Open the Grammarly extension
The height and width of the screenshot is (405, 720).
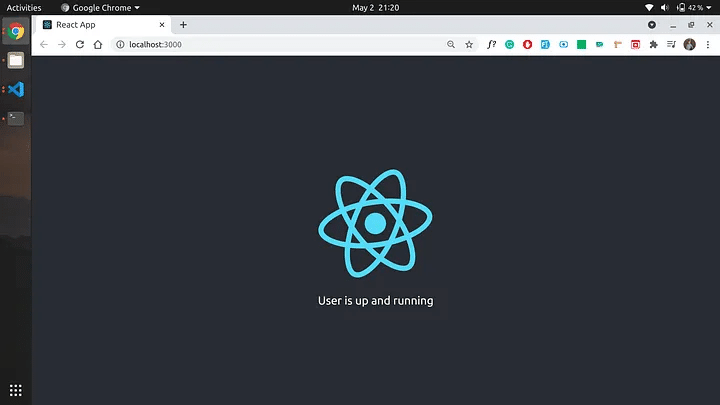(509, 45)
